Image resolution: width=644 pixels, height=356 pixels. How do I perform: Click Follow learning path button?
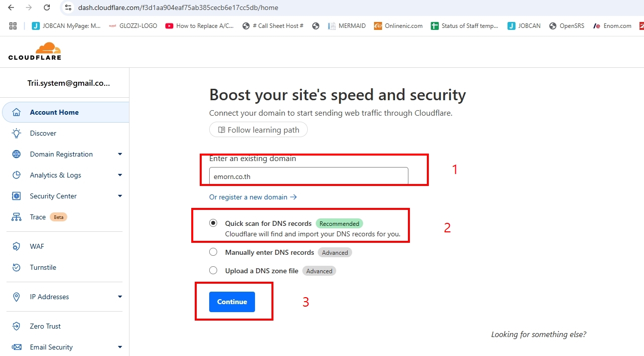click(x=258, y=130)
